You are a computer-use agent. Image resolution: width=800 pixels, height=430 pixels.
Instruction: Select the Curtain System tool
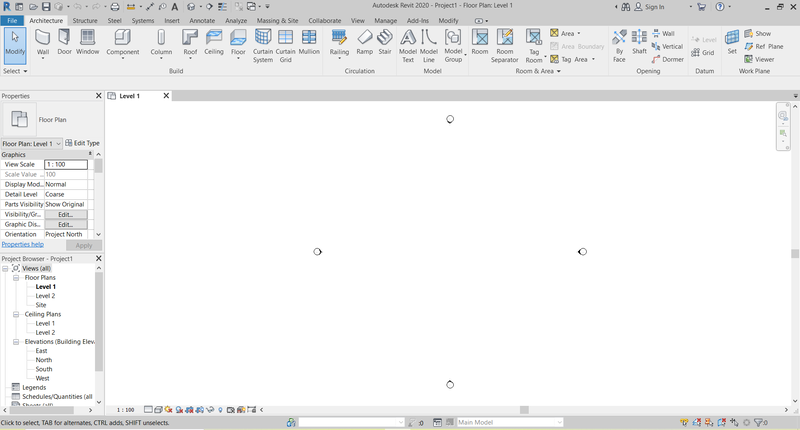(263, 46)
